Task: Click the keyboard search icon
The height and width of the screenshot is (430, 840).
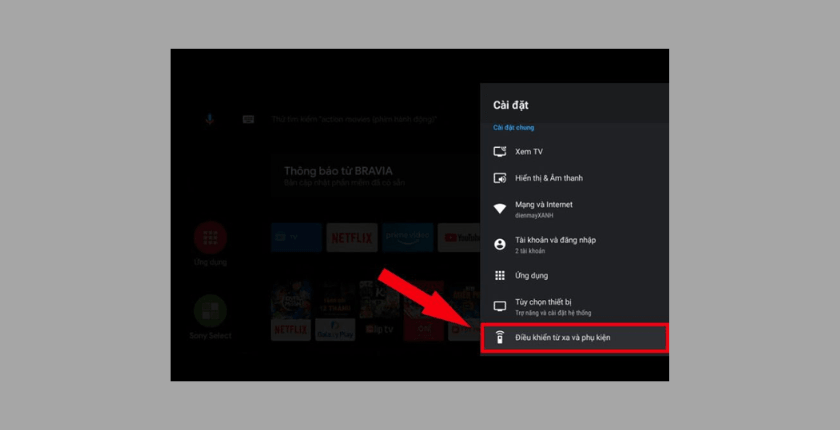Action: (x=248, y=119)
